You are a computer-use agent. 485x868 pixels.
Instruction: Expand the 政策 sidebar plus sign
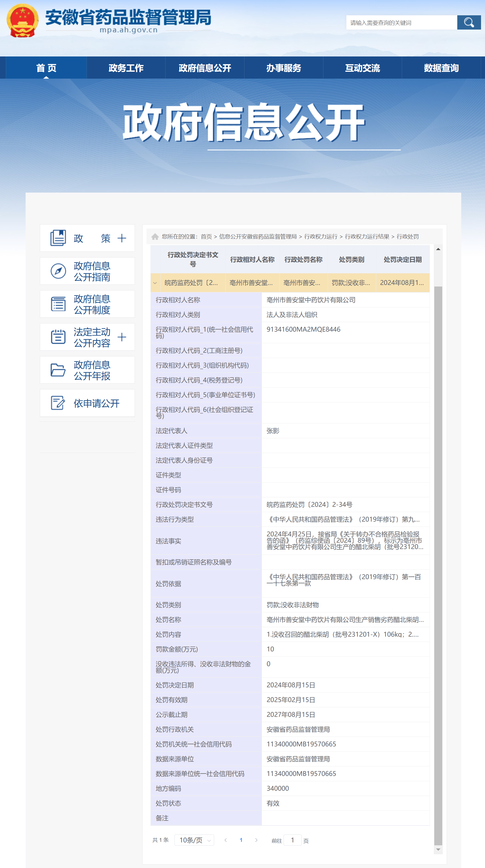tap(122, 238)
